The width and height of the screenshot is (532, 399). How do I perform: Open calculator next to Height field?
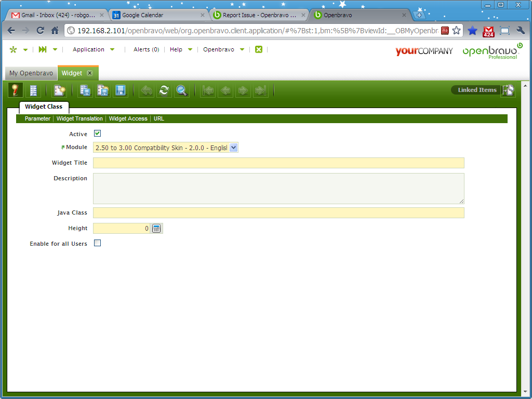[x=156, y=229]
